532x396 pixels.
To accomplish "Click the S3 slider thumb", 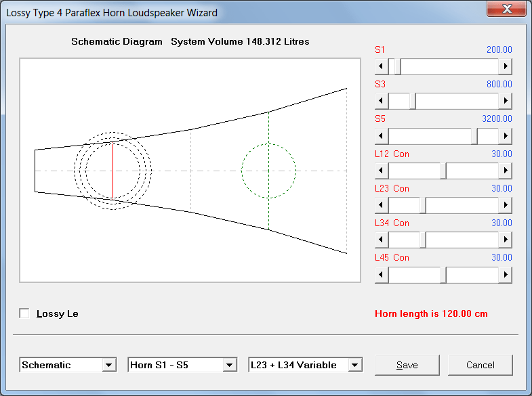I will (413, 101).
